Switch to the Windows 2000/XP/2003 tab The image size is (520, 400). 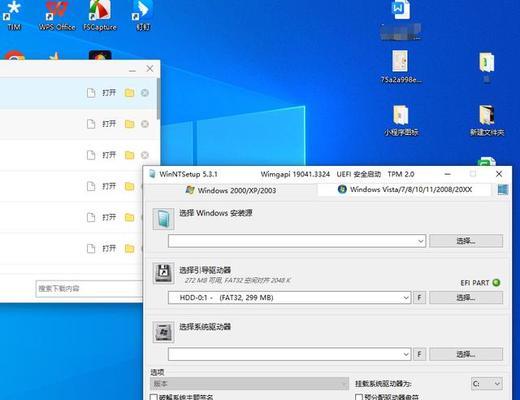(x=231, y=190)
